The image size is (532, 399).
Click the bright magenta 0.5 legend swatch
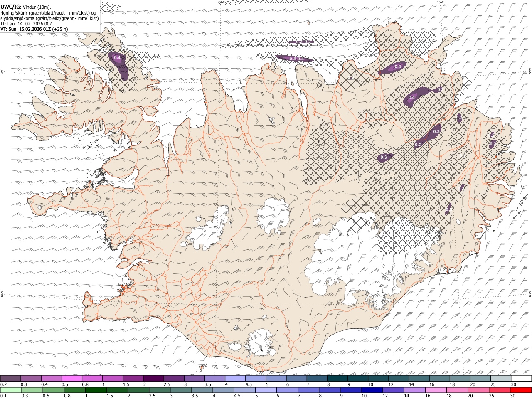click(x=72, y=378)
